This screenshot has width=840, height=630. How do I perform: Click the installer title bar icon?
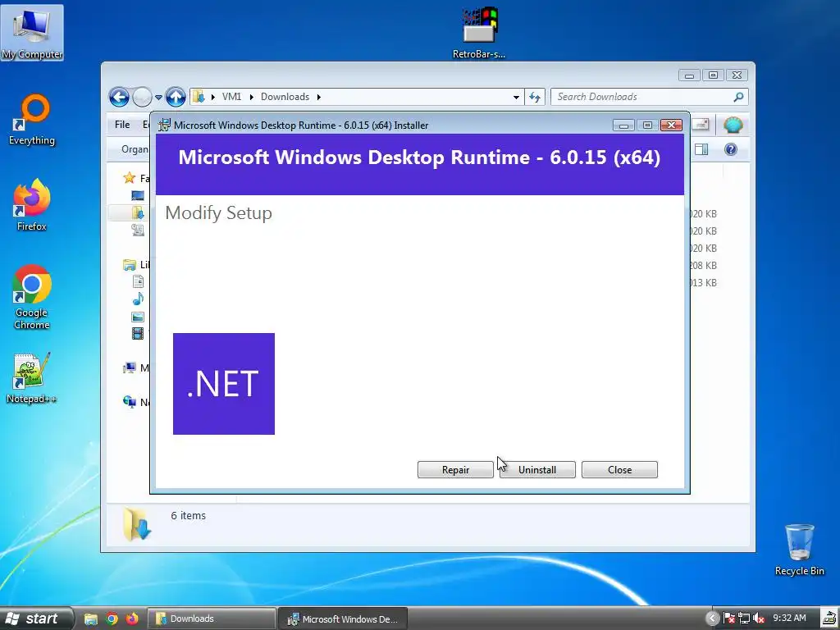[164, 126]
